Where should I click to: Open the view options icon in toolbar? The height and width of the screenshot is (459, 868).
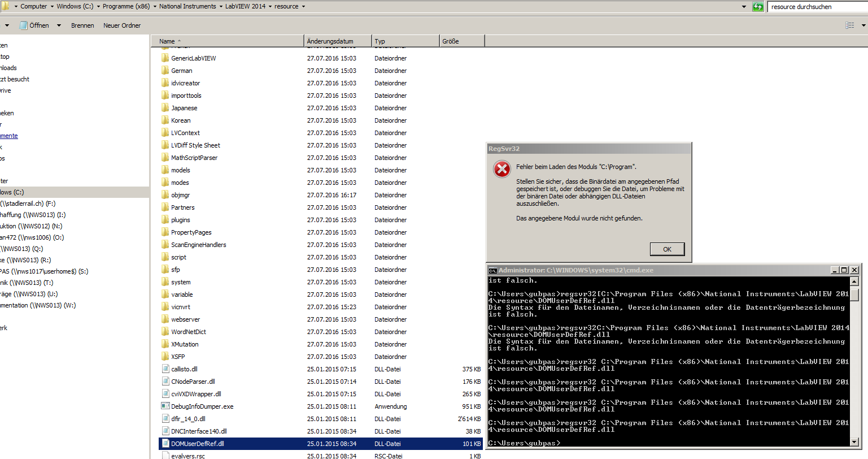(850, 25)
